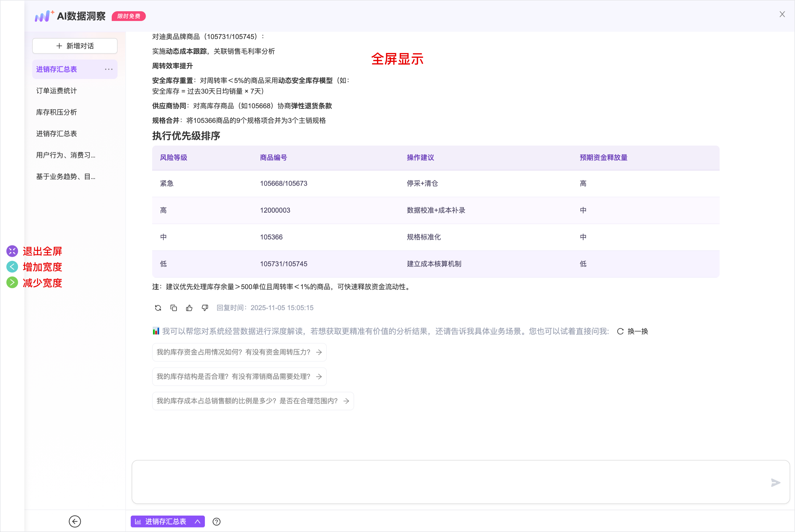Click the send message arrow icon
Screen dimensions: 795x532
click(775, 482)
